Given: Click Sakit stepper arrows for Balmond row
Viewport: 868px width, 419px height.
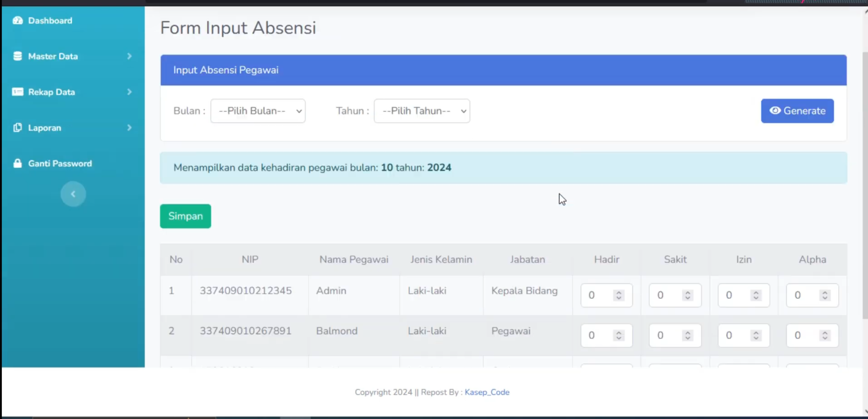Looking at the screenshot, I should (687, 335).
